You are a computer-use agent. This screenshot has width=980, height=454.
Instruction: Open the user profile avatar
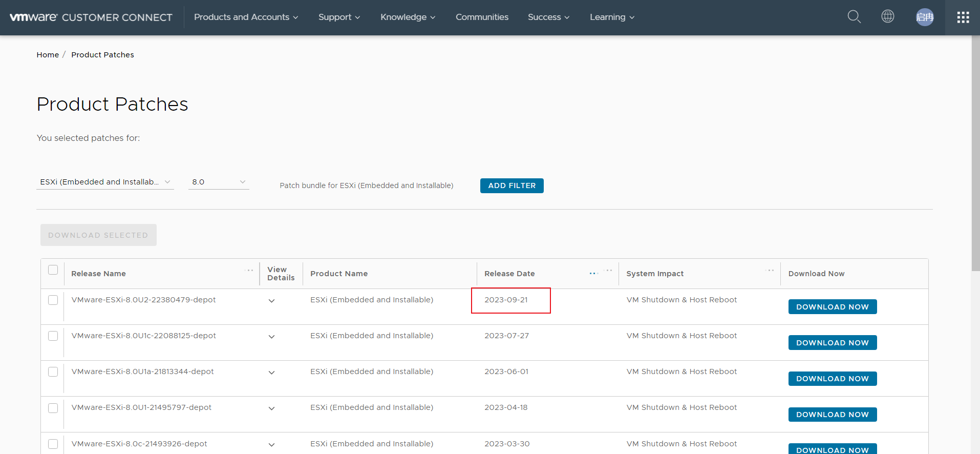(x=925, y=17)
